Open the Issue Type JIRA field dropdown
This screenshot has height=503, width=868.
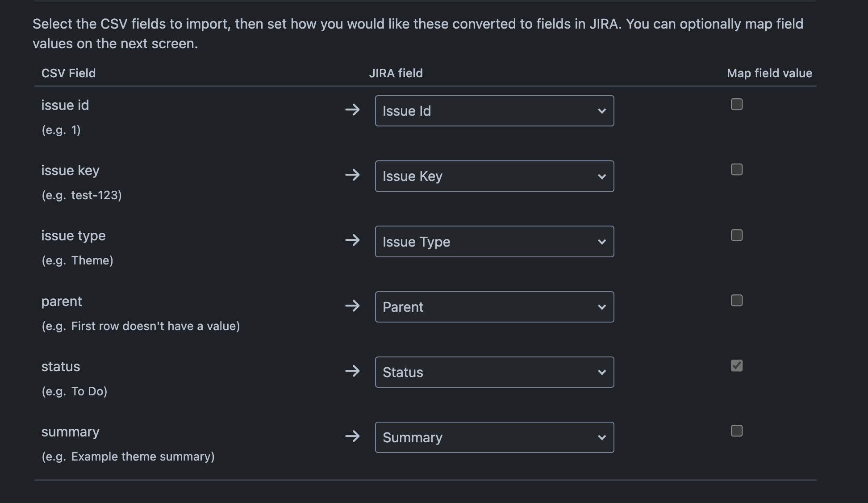[x=494, y=242]
